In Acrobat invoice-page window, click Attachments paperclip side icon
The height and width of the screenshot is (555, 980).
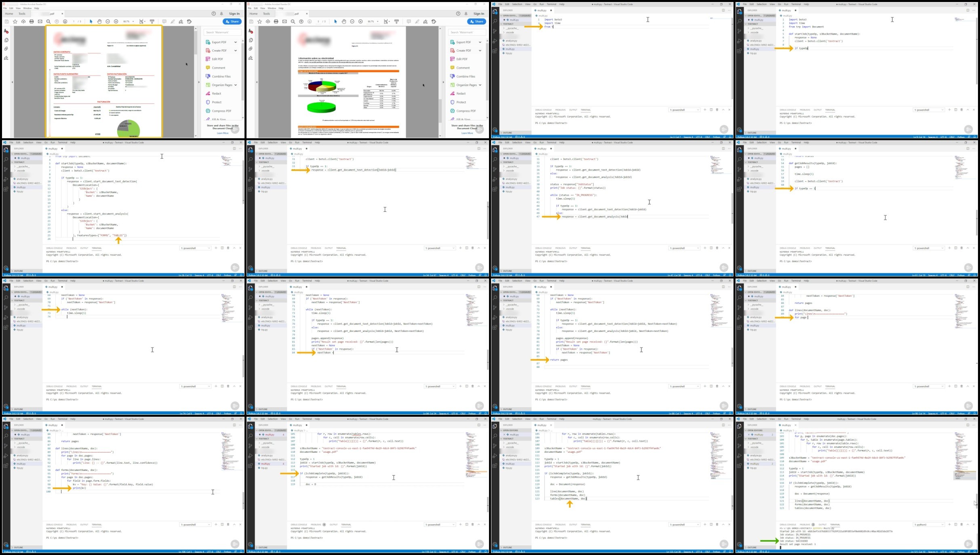(x=6, y=49)
